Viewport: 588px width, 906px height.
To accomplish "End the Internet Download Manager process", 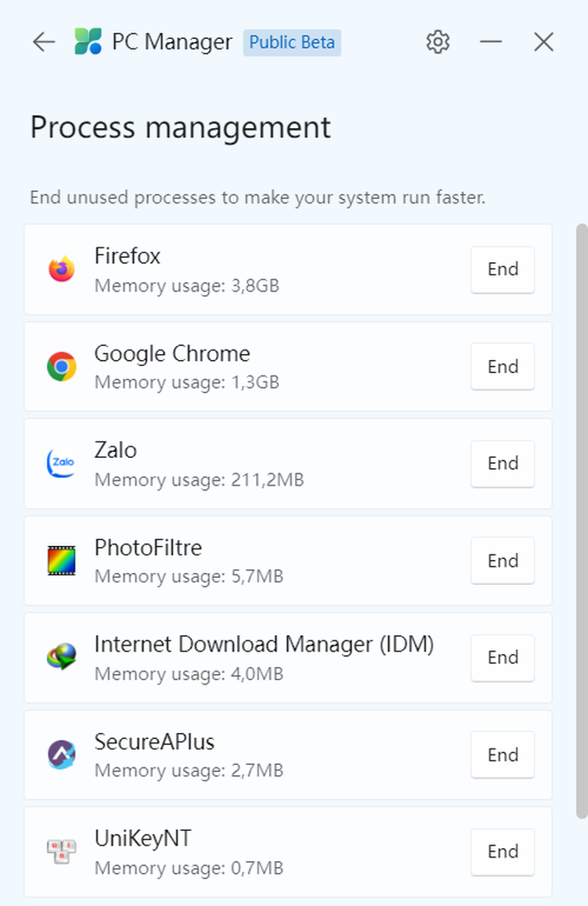I will pyautogui.click(x=502, y=658).
